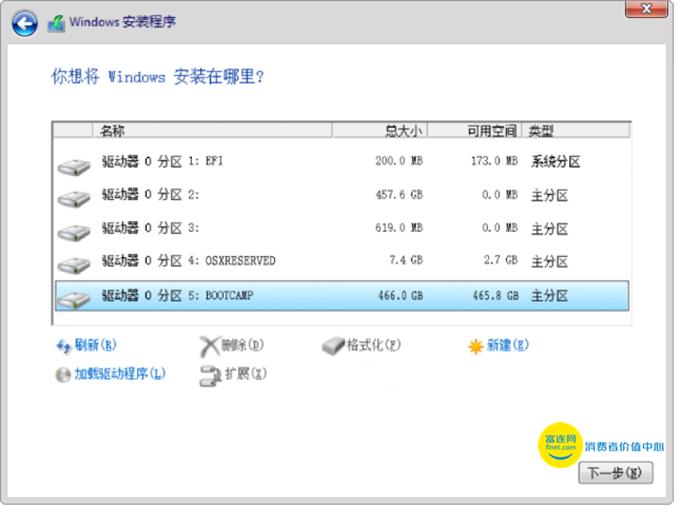Choose 扩展(X) to extend the partition
Viewport: 675px width, 506px height.
[x=246, y=373]
